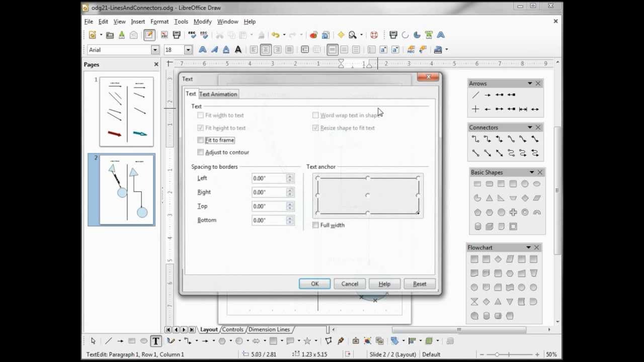Enable Adjust to contour checkbox
644x362 pixels.
(201, 152)
